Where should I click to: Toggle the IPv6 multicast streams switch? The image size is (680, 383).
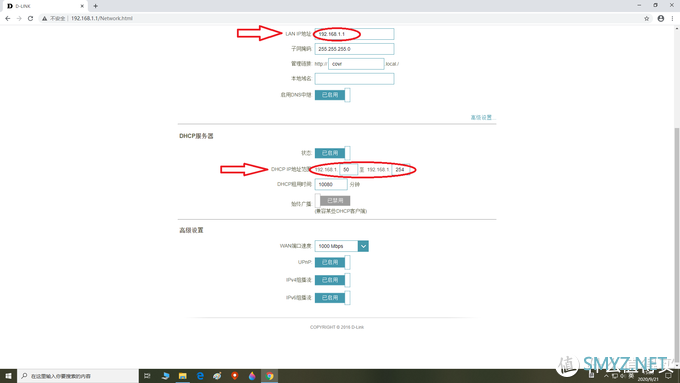(x=333, y=298)
